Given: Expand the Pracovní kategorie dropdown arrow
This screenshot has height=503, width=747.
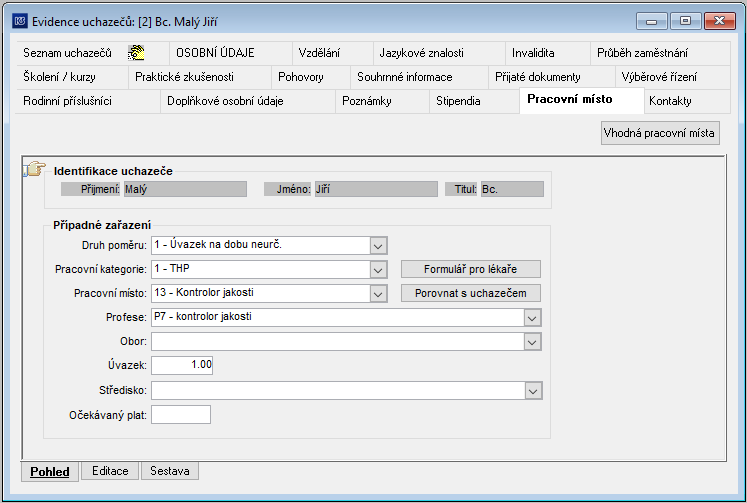Looking at the screenshot, I should pyautogui.click(x=378, y=270).
